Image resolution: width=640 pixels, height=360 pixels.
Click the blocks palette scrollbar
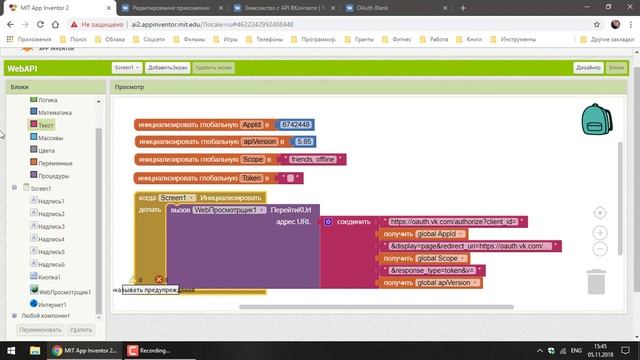pos(98,220)
